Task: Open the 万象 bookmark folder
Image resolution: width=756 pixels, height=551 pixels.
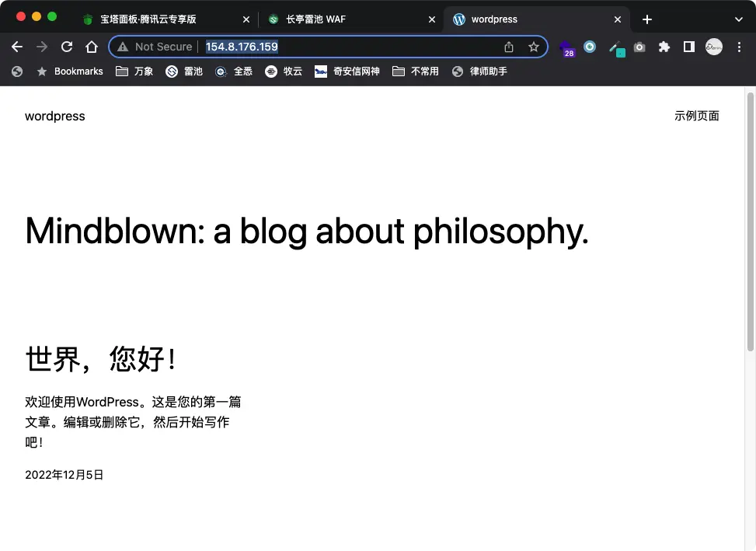Action: pyautogui.click(x=134, y=71)
